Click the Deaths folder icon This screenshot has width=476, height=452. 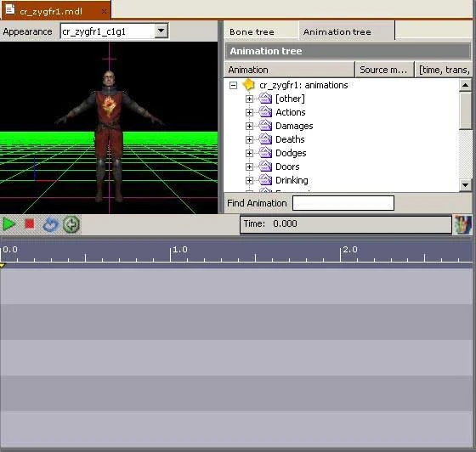point(265,139)
